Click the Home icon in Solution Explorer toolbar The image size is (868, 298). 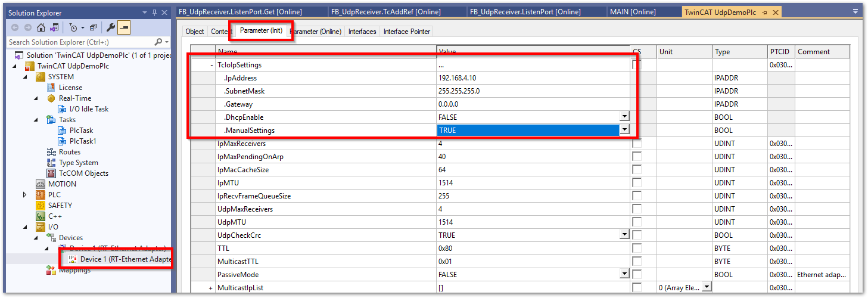coord(41,27)
